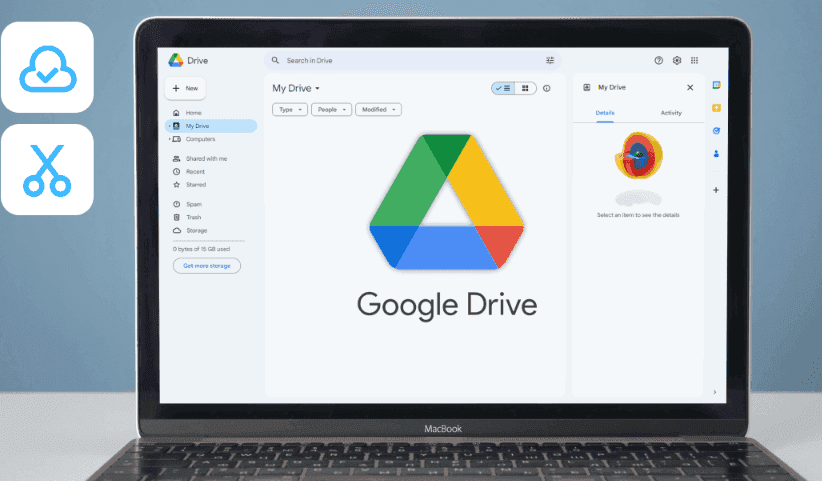Open the Help question mark icon
This screenshot has width=822, height=481.
tap(658, 60)
